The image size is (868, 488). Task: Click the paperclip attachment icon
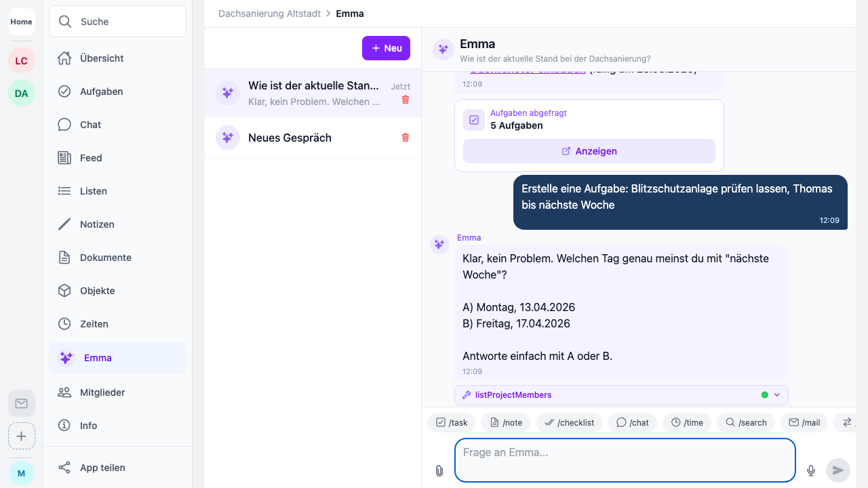coord(439,470)
